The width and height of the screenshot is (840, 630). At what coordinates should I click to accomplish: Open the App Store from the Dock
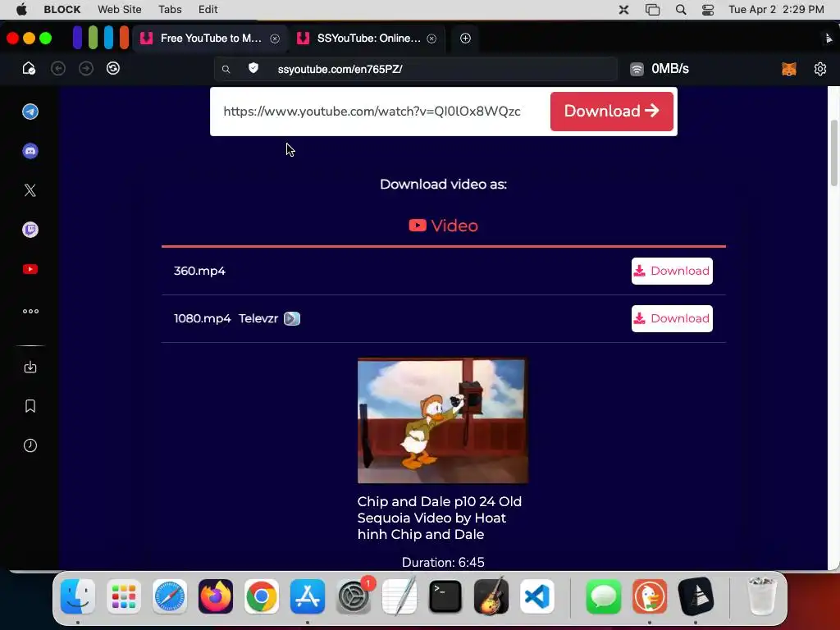pyautogui.click(x=308, y=596)
